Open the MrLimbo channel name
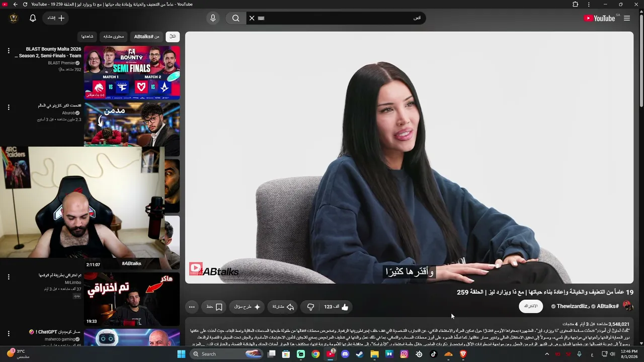Image resolution: width=644 pixels, height=362 pixels. [x=73, y=283]
